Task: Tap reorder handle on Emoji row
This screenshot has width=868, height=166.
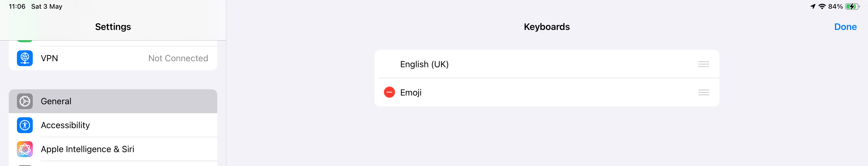Action: pyautogui.click(x=703, y=93)
